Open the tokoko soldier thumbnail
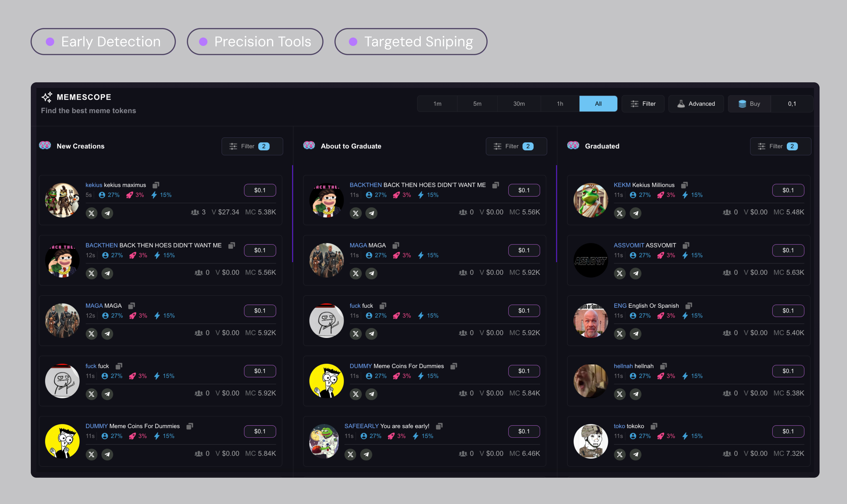This screenshot has height=504, width=847. tap(590, 442)
